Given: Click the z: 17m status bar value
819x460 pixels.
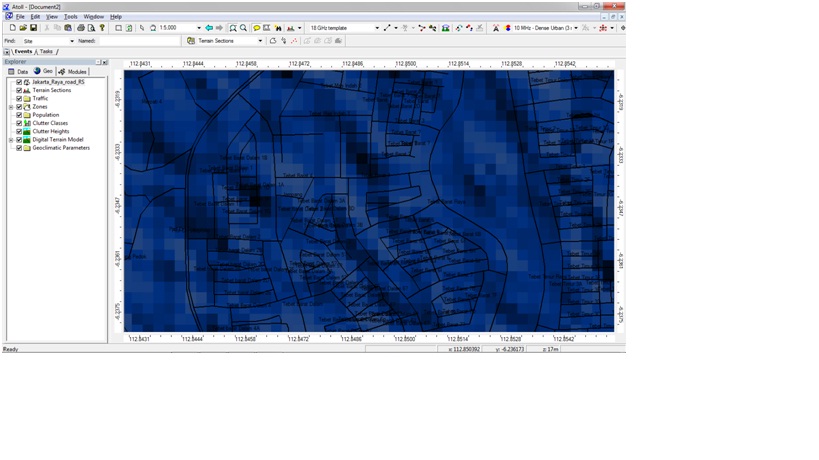Looking at the screenshot, I should 551,349.
